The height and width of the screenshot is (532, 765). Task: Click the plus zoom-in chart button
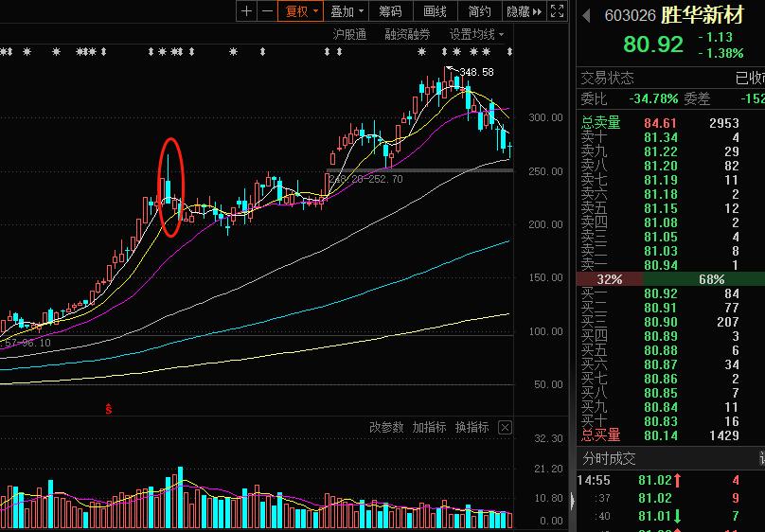[247, 11]
